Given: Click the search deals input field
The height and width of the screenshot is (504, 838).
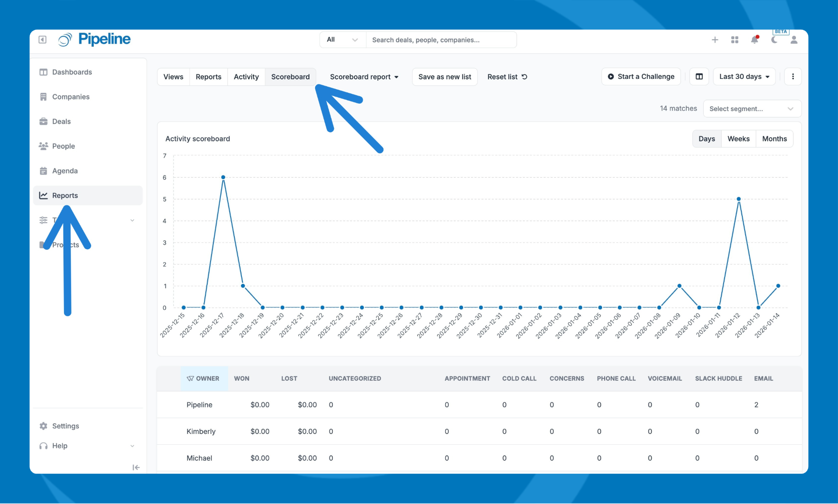Looking at the screenshot, I should pos(441,40).
